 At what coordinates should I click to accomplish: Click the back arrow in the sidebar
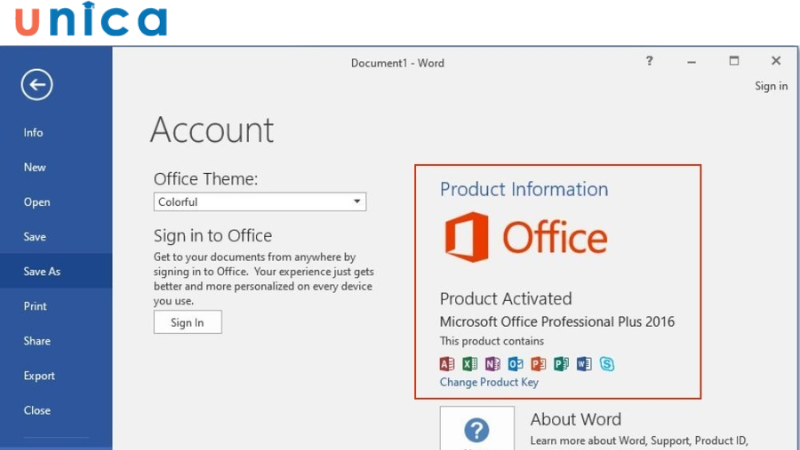point(37,86)
